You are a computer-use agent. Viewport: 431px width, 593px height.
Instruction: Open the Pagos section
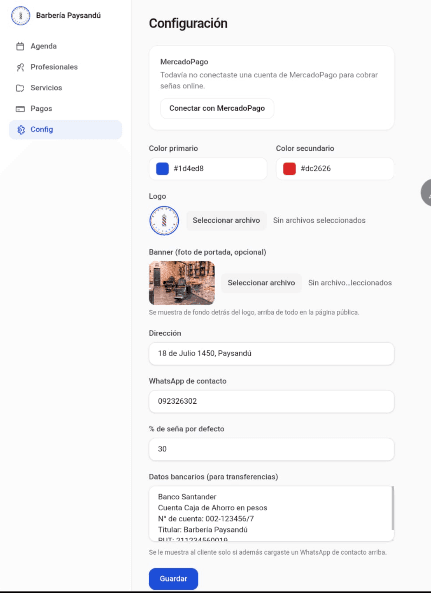(65, 109)
